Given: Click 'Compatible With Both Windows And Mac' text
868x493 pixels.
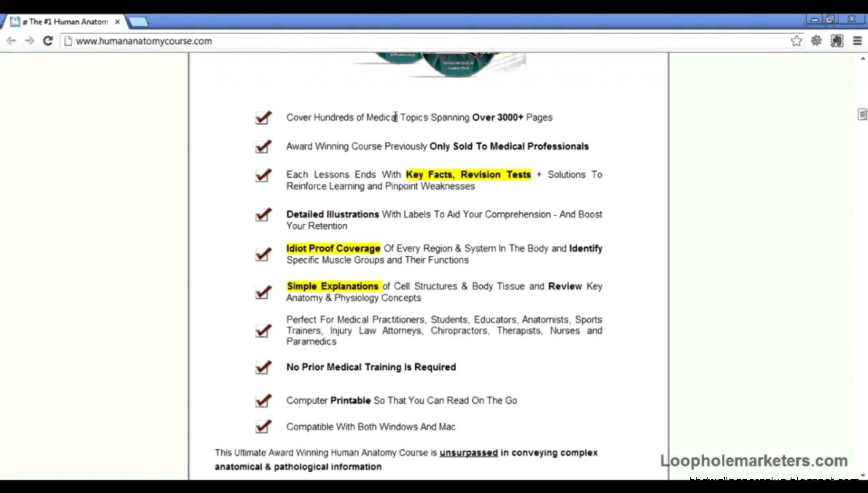Looking at the screenshot, I should coord(371,427).
